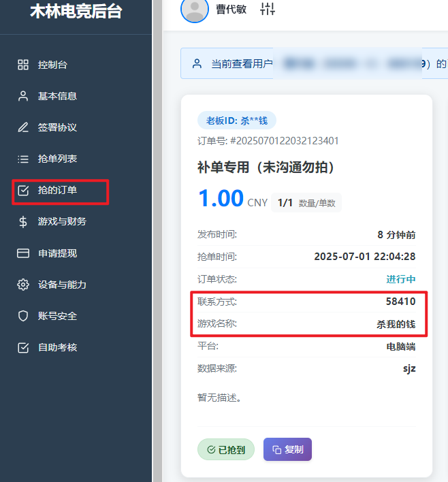Click the 已抢到 status button
448x482 pixels.
pyautogui.click(x=226, y=449)
